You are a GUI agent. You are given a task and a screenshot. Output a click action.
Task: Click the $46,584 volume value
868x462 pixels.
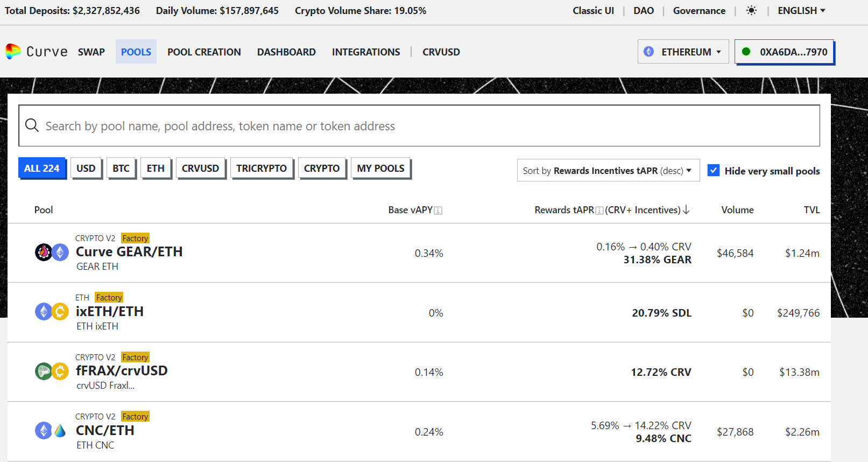tap(735, 253)
